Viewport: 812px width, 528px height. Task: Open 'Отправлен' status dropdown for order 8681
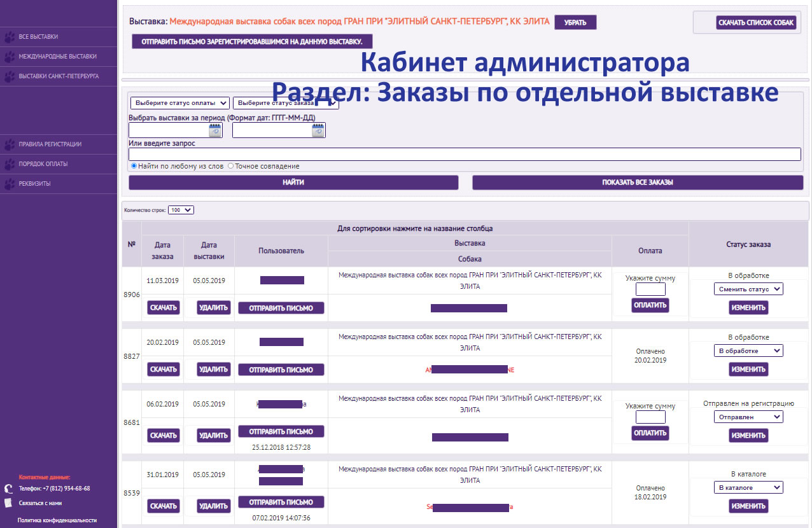[x=748, y=417]
